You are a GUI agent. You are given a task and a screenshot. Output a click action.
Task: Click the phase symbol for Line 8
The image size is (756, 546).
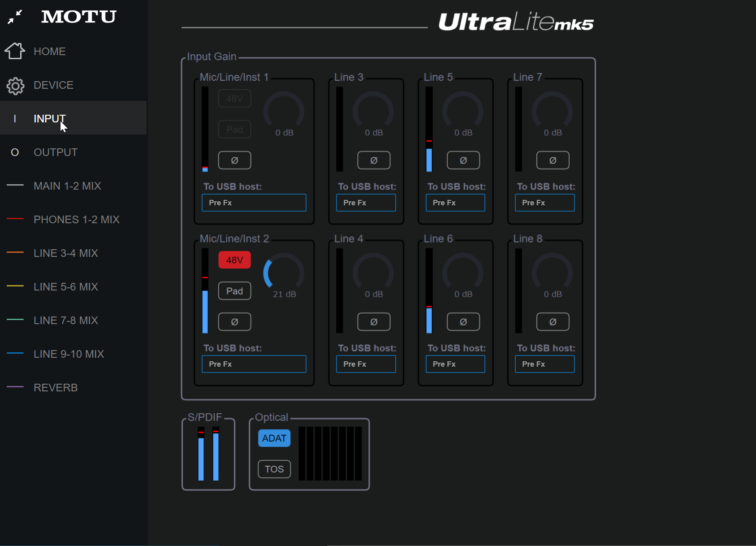pos(553,322)
